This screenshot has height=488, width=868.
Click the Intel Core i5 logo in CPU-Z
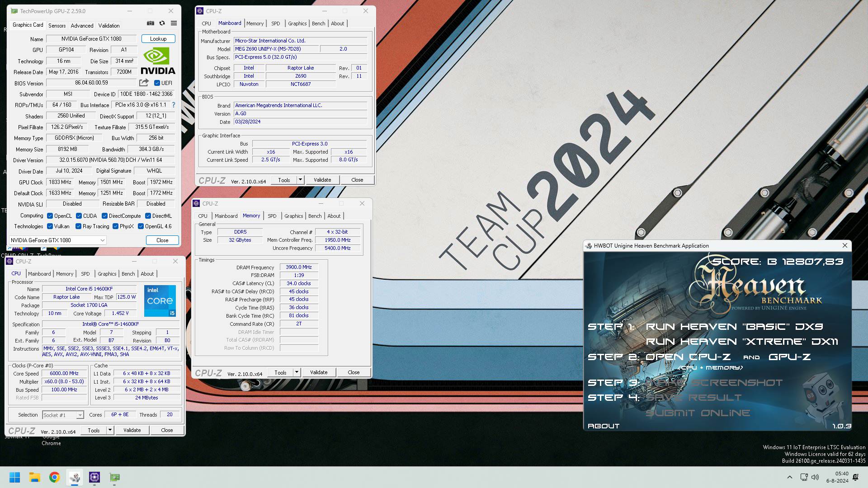point(160,300)
